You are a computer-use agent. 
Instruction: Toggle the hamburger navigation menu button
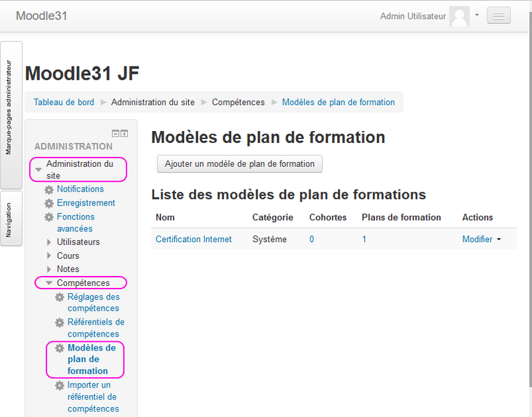(x=499, y=16)
